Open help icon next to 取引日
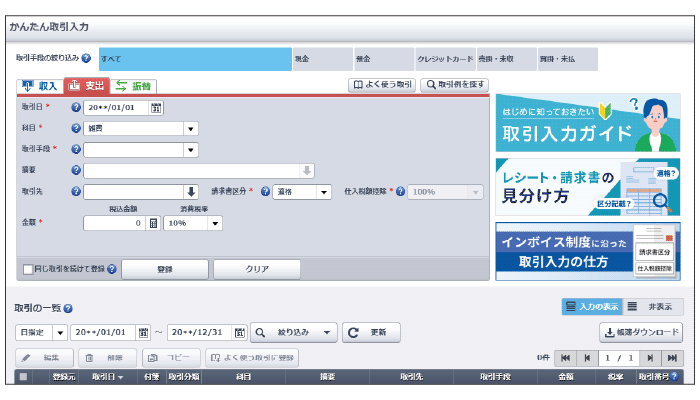Image resolution: width=700 pixels, height=400 pixels. (76, 107)
